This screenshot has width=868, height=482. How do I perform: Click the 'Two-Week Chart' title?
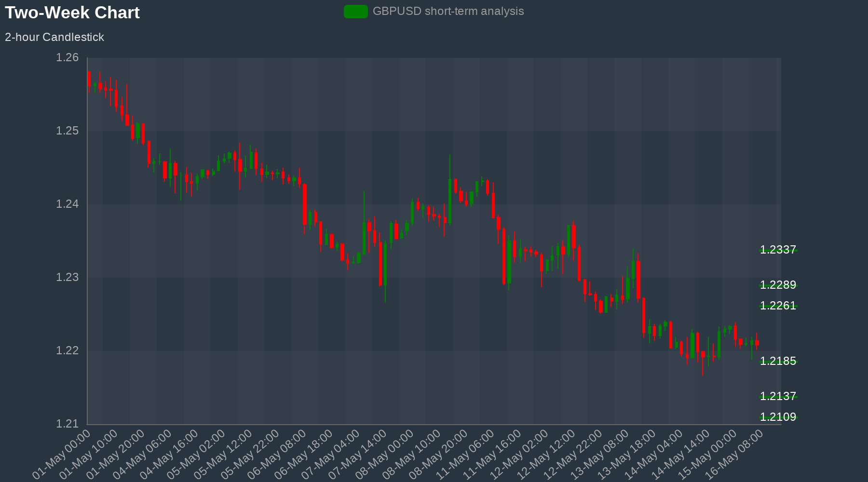pyautogui.click(x=72, y=13)
